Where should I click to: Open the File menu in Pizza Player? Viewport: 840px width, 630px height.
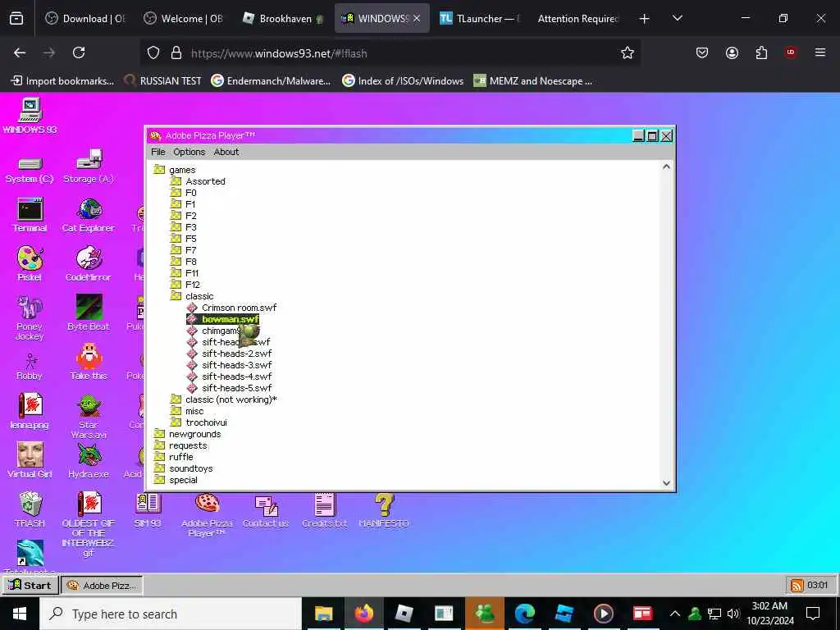pos(158,152)
